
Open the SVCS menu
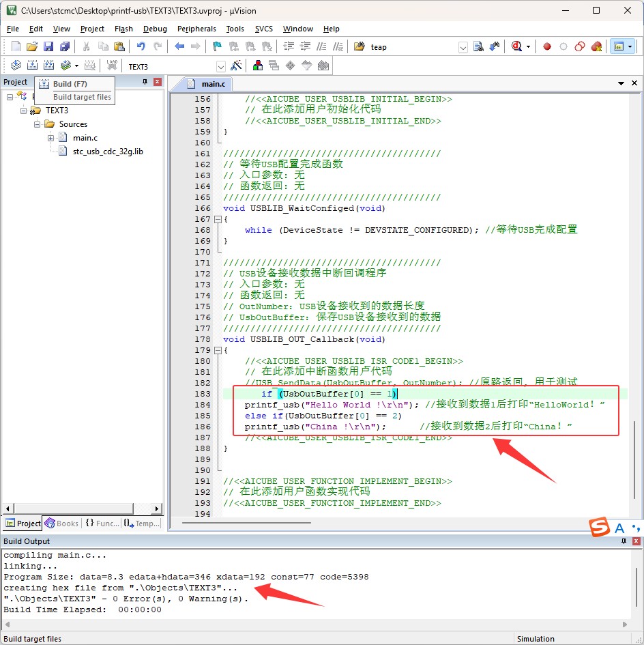pyautogui.click(x=263, y=29)
